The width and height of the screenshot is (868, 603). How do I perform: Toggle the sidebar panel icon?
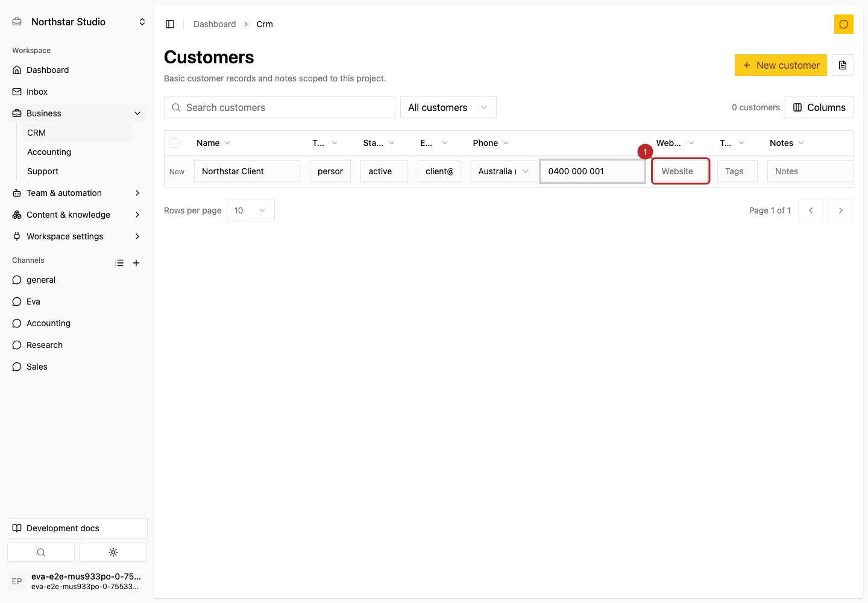tap(170, 24)
